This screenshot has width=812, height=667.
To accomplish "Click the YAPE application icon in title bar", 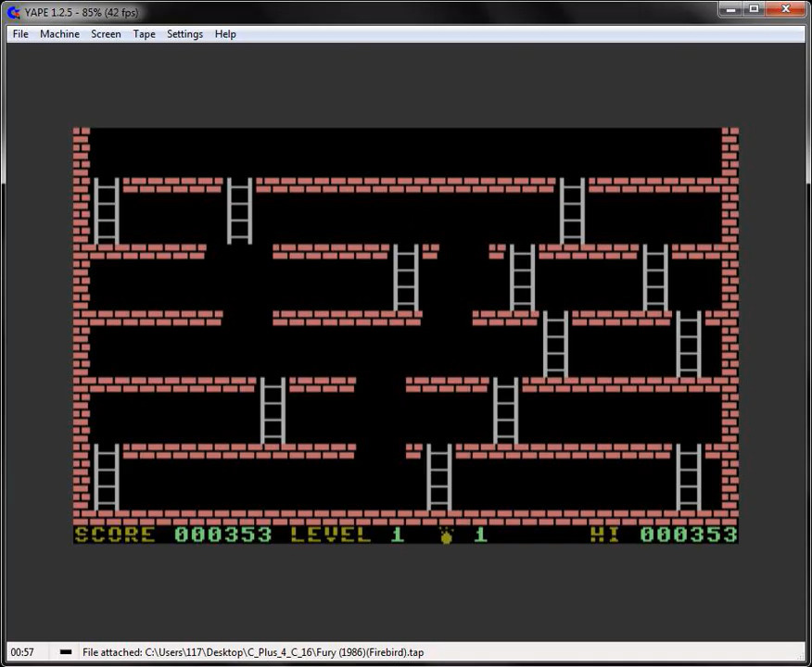I will (x=14, y=12).
